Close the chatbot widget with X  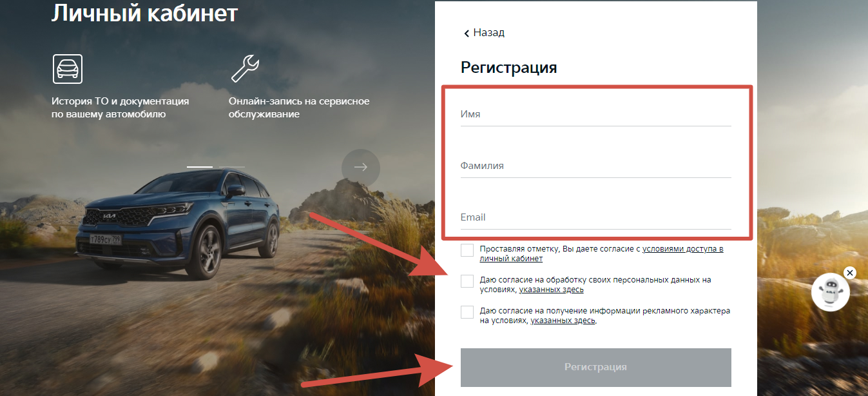pyautogui.click(x=849, y=273)
